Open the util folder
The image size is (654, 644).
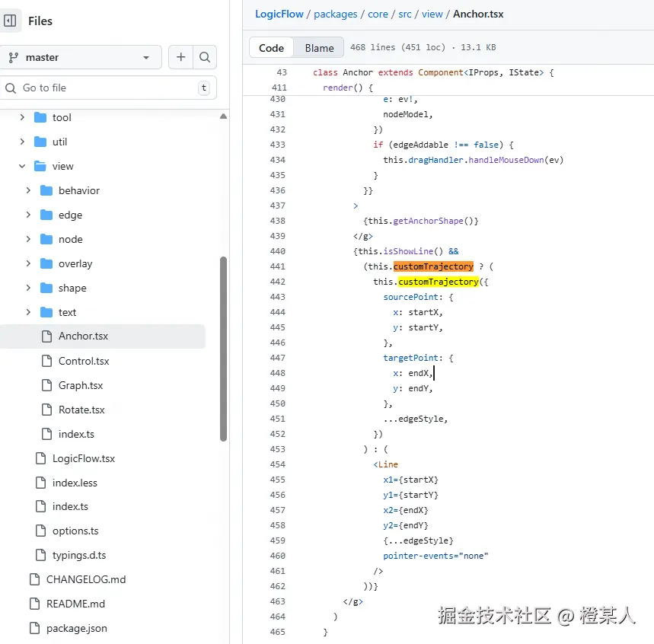(x=59, y=142)
